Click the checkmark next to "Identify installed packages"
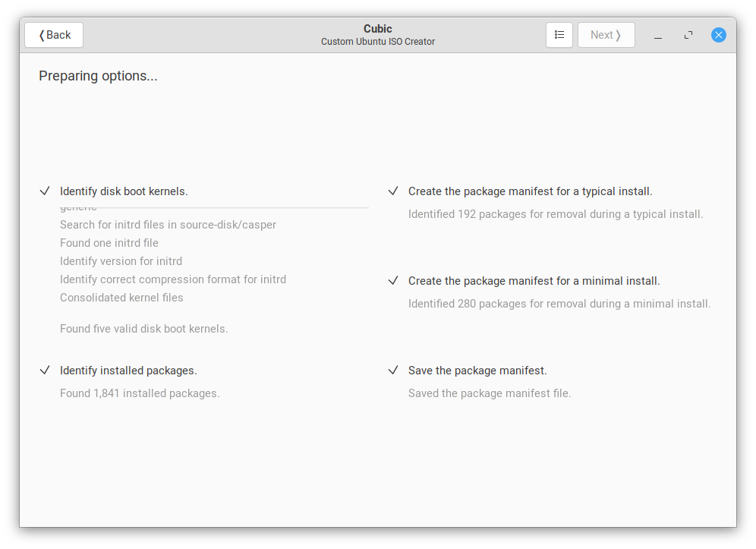 pyautogui.click(x=45, y=371)
